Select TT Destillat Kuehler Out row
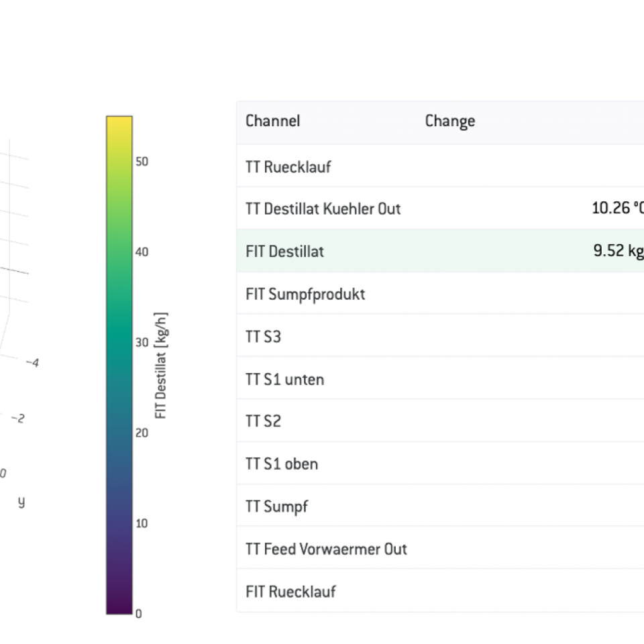Viewport: 644px width, 644px height. coord(440,209)
